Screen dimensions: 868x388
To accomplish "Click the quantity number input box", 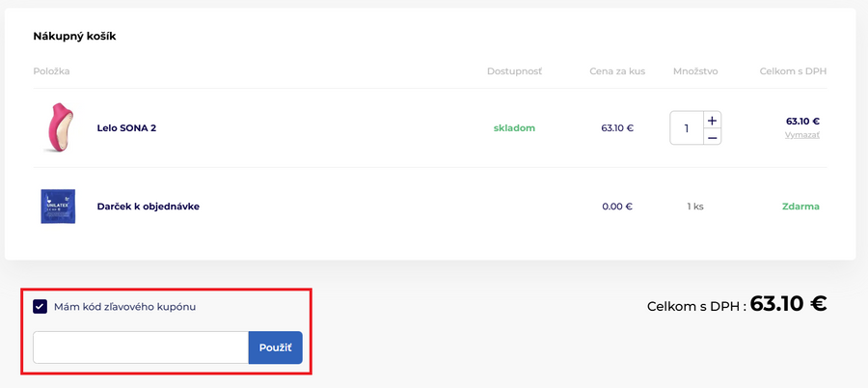I will 687,128.
